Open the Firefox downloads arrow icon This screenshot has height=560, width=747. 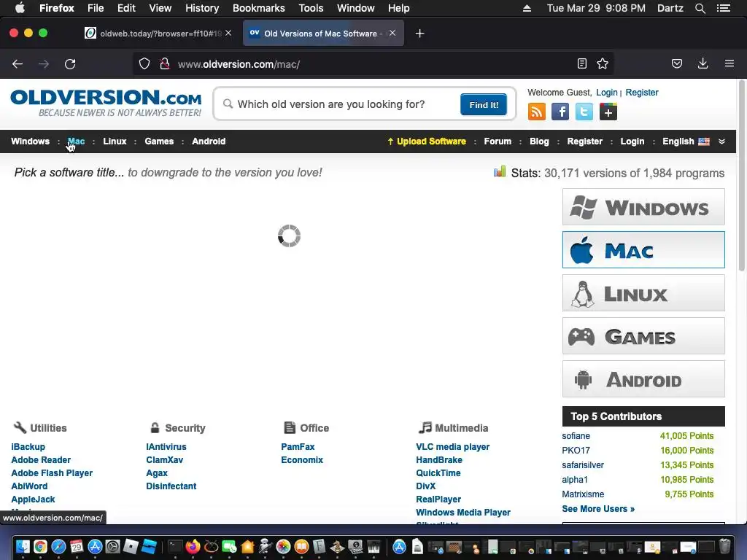pyautogui.click(x=703, y=64)
